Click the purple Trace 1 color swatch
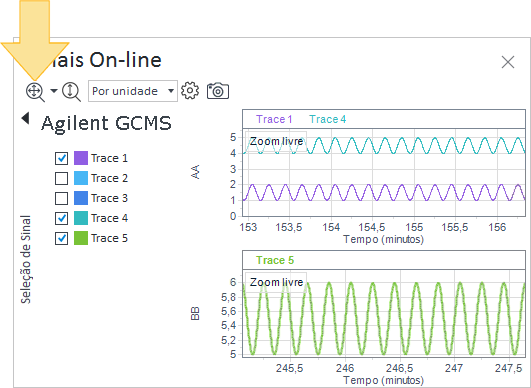The width and height of the screenshot is (531, 388). [81, 158]
